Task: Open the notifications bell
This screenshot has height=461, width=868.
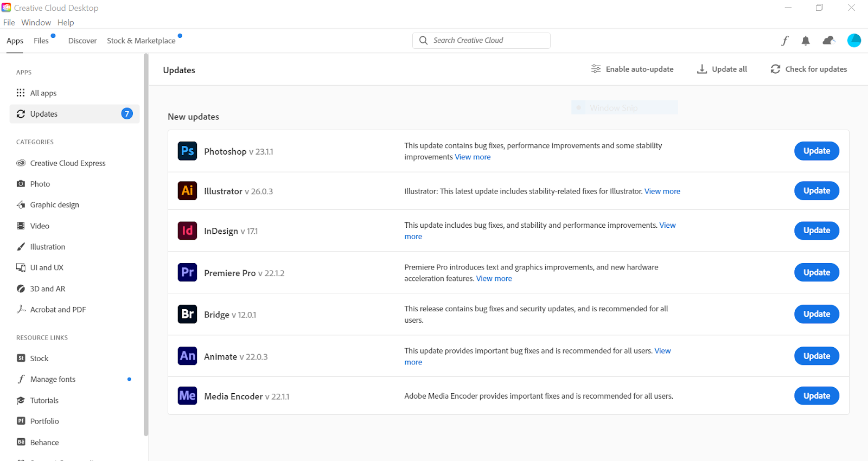Action: tap(806, 41)
